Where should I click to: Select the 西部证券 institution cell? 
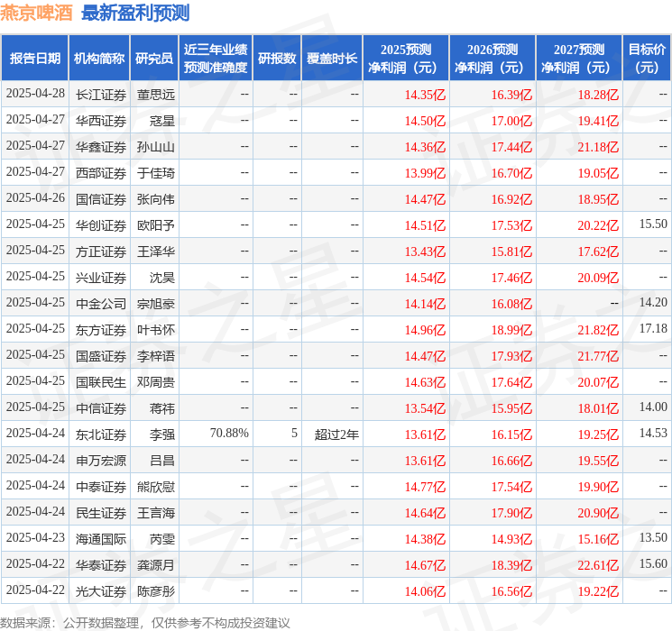(x=101, y=173)
